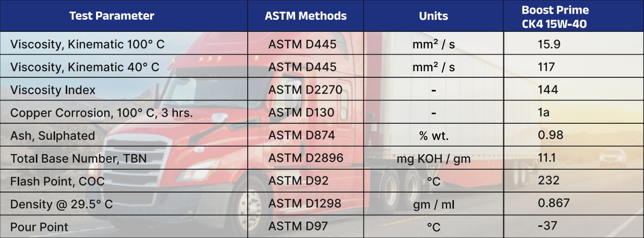Click the Units column header

pos(433,16)
